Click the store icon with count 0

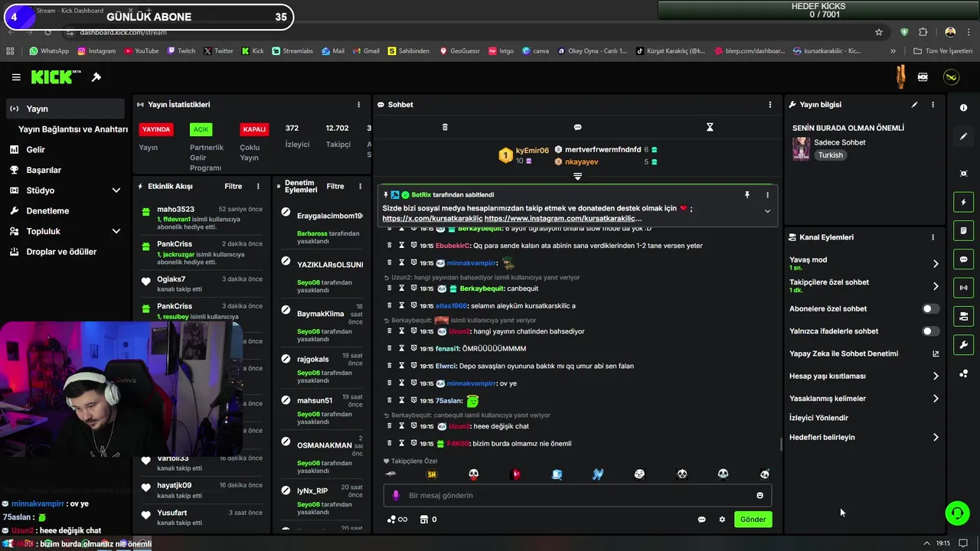(428, 520)
